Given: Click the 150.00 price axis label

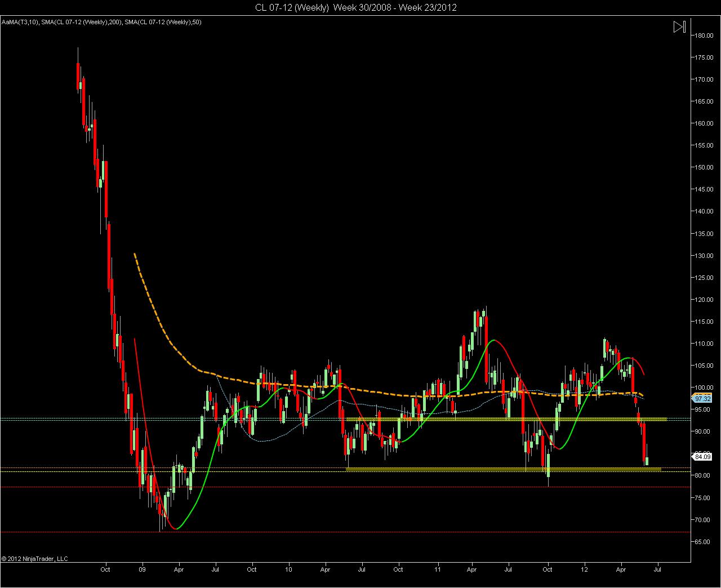Looking at the screenshot, I should 703,167.
